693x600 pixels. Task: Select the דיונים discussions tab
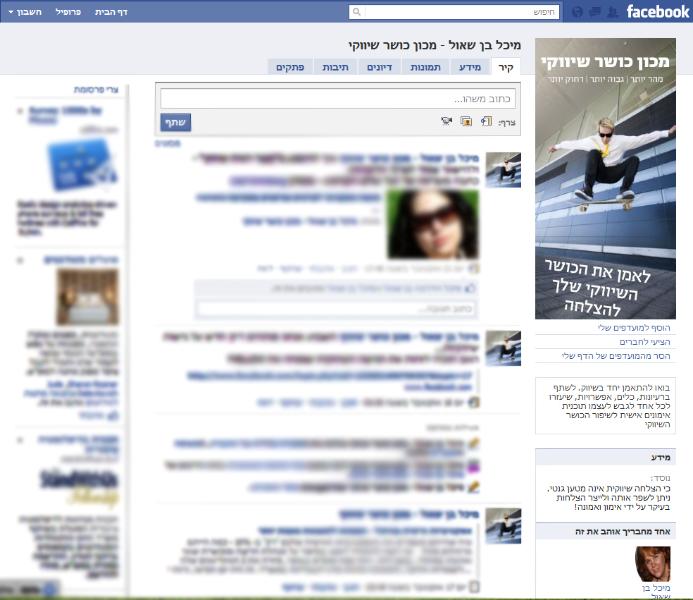[377, 67]
